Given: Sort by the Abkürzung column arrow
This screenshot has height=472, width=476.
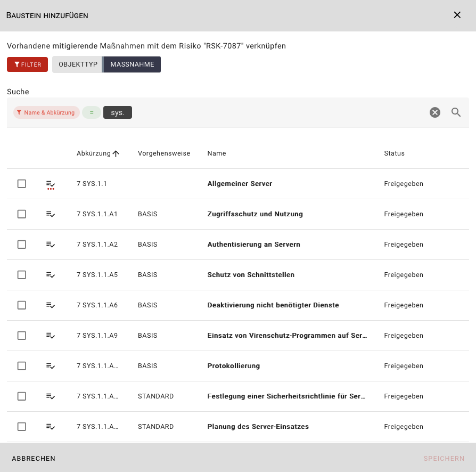Looking at the screenshot, I should [116, 153].
